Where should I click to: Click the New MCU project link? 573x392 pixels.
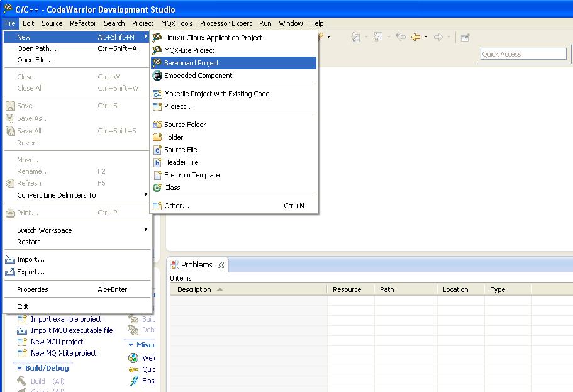pos(57,342)
